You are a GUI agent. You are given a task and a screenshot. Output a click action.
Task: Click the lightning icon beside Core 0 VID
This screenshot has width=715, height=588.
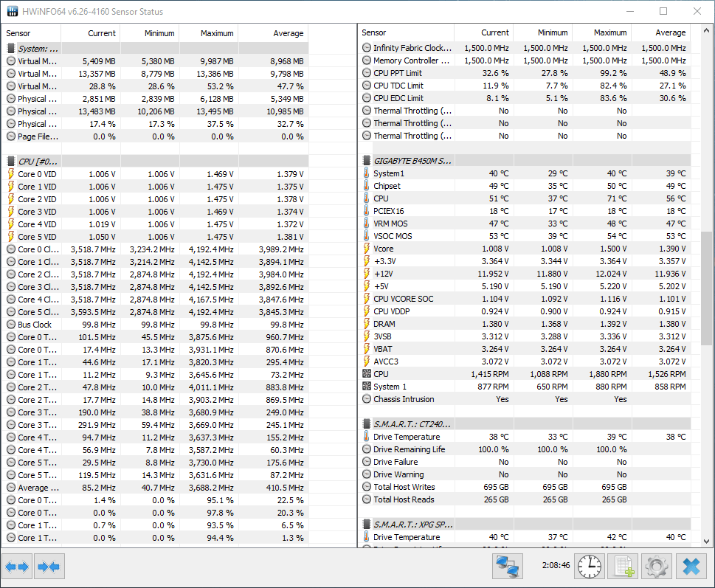pos(11,173)
